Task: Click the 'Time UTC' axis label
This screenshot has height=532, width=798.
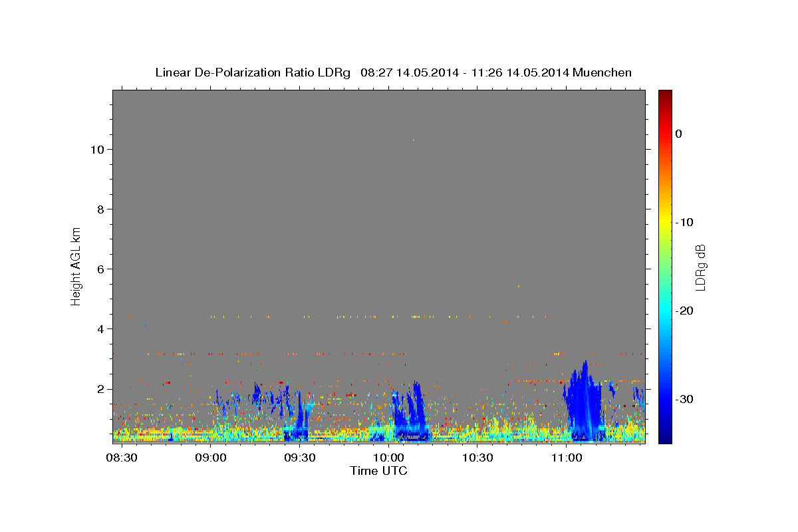Action: pos(378,471)
